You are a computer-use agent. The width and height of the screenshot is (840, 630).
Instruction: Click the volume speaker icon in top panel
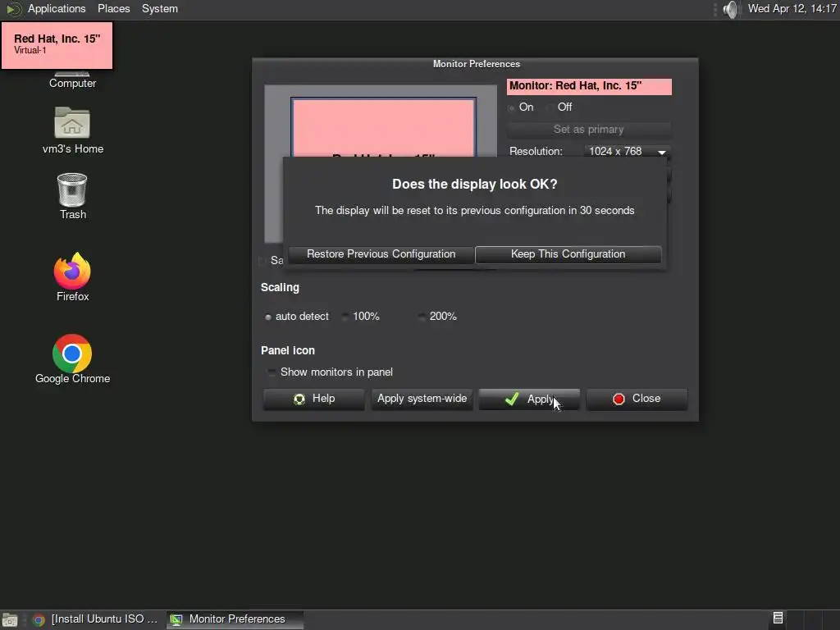click(x=730, y=9)
